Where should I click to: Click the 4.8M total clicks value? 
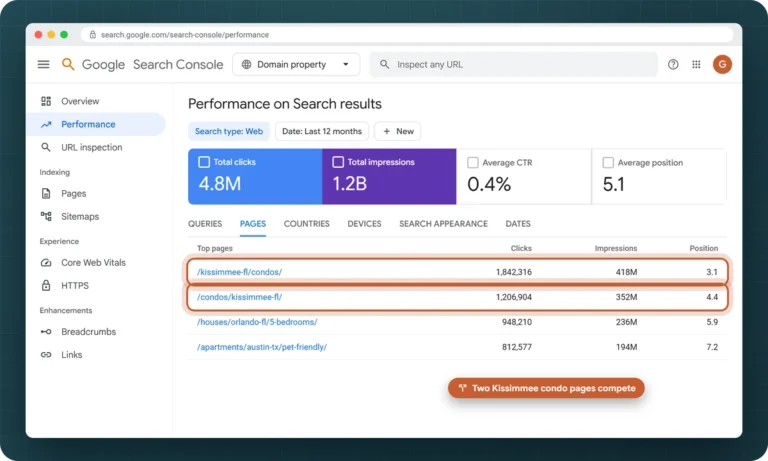(220, 184)
